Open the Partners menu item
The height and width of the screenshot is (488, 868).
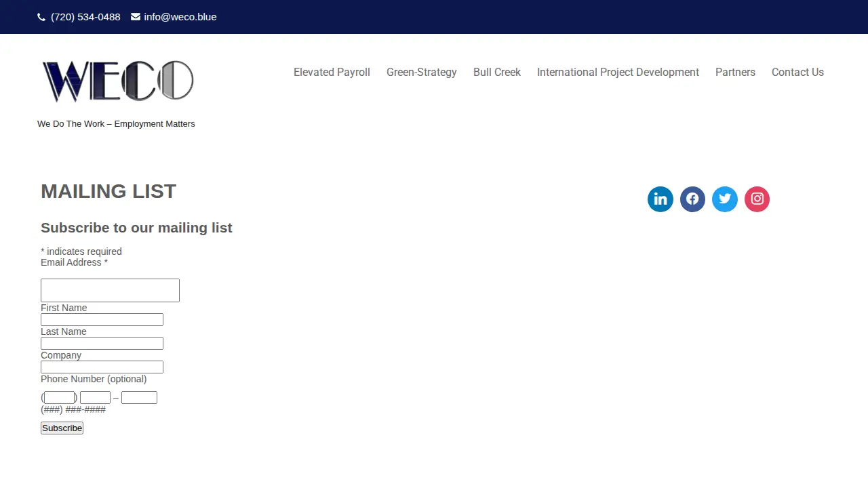click(735, 72)
